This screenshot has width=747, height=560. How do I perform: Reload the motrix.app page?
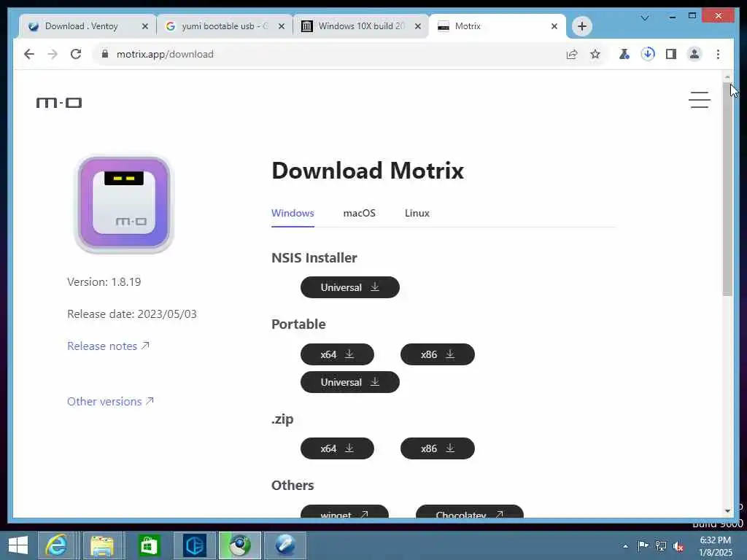pos(76,54)
